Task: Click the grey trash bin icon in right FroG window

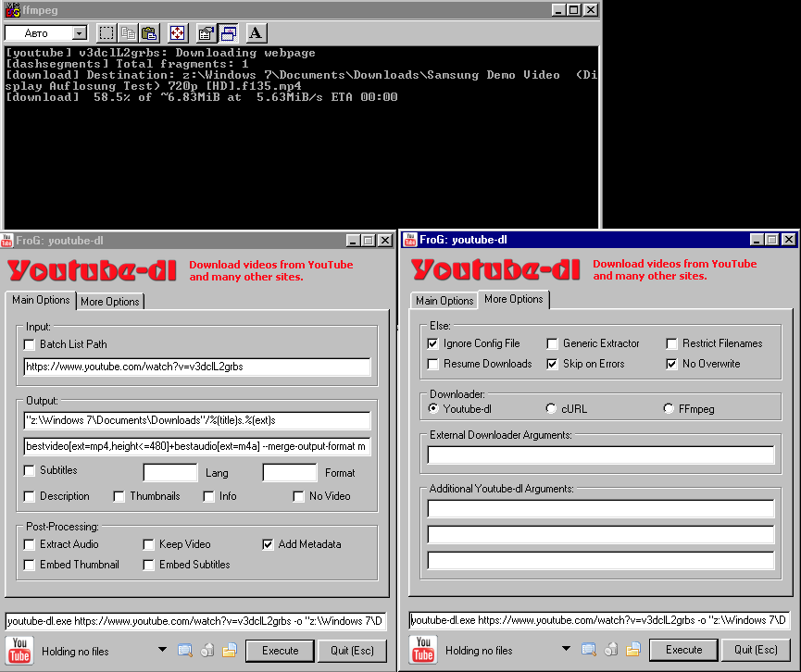Action: click(611, 649)
